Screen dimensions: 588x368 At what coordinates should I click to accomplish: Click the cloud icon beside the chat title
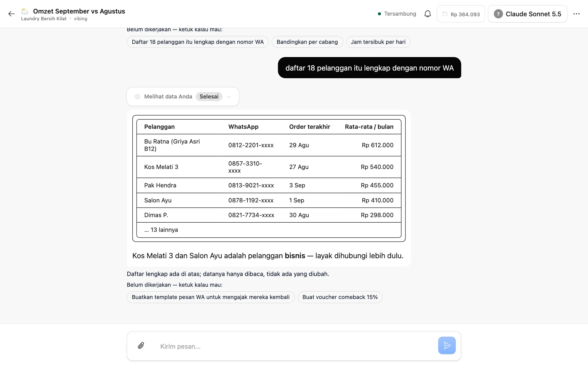pos(25,11)
